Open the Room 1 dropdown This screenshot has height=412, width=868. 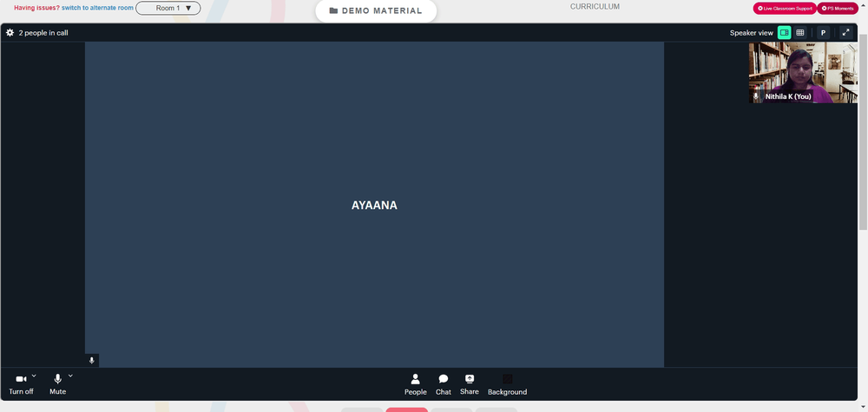(168, 9)
